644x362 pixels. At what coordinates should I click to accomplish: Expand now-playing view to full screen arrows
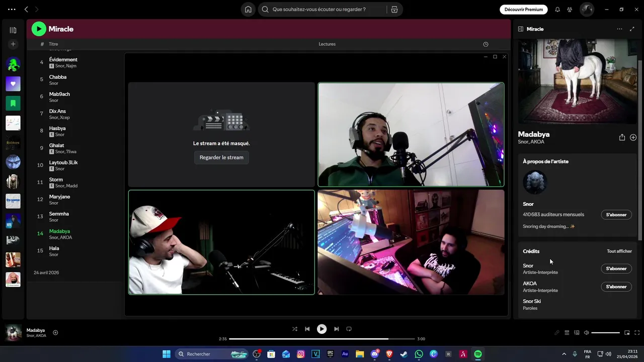(632, 29)
